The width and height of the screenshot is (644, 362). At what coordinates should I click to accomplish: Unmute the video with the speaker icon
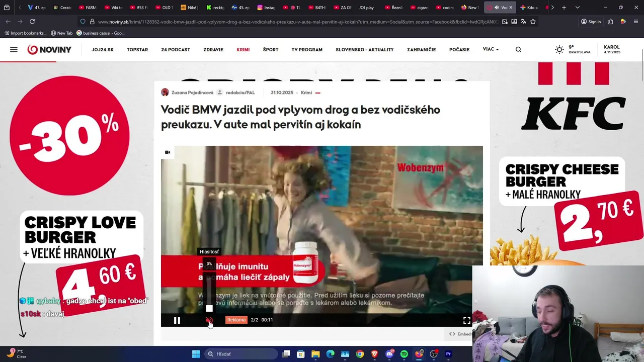pyautogui.click(x=209, y=320)
